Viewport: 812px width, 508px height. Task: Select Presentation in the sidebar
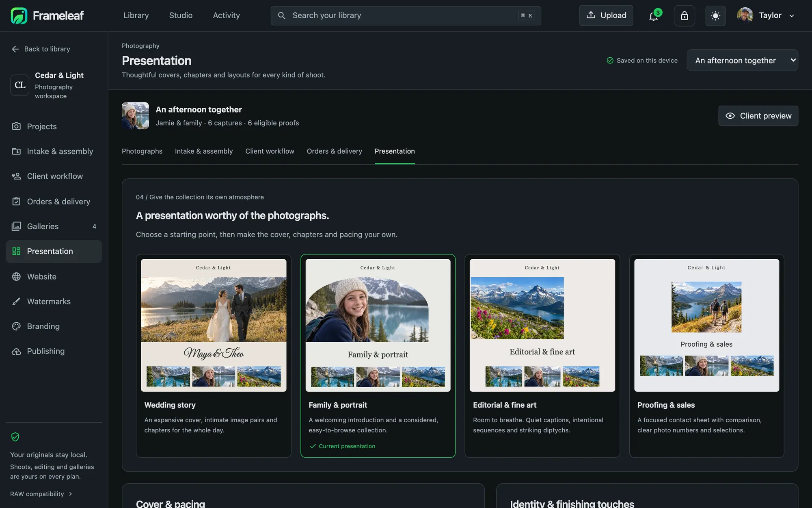54,251
